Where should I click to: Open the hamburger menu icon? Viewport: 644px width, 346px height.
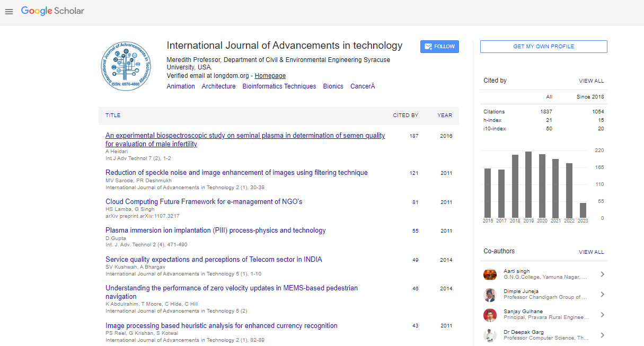point(8,12)
